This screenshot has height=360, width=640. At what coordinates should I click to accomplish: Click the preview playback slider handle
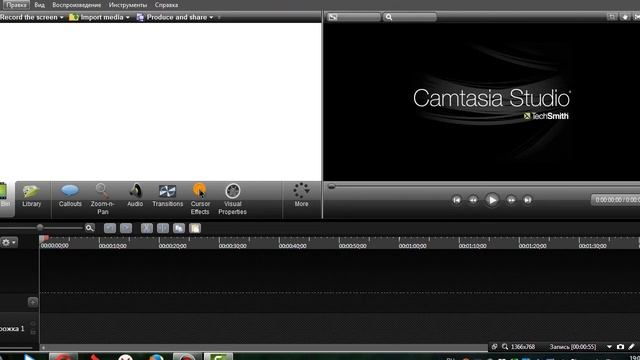pos(331,187)
